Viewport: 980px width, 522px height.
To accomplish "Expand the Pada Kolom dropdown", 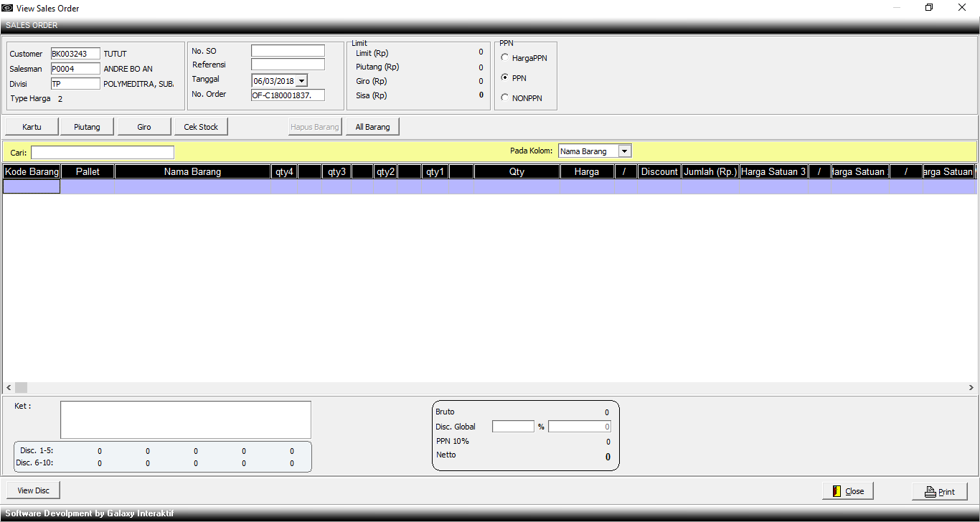I will 624,151.
